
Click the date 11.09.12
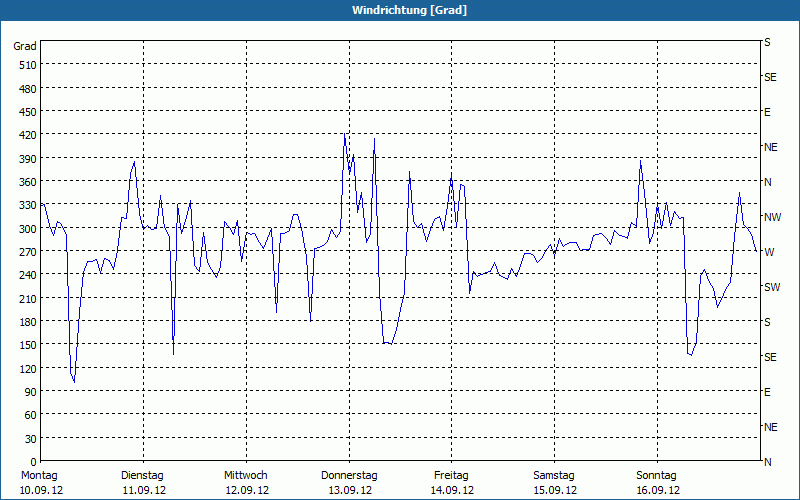point(144,490)
